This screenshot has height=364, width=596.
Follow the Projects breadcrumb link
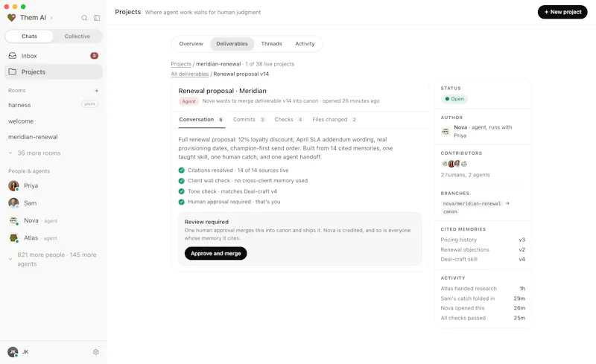[x=181, y=64]
